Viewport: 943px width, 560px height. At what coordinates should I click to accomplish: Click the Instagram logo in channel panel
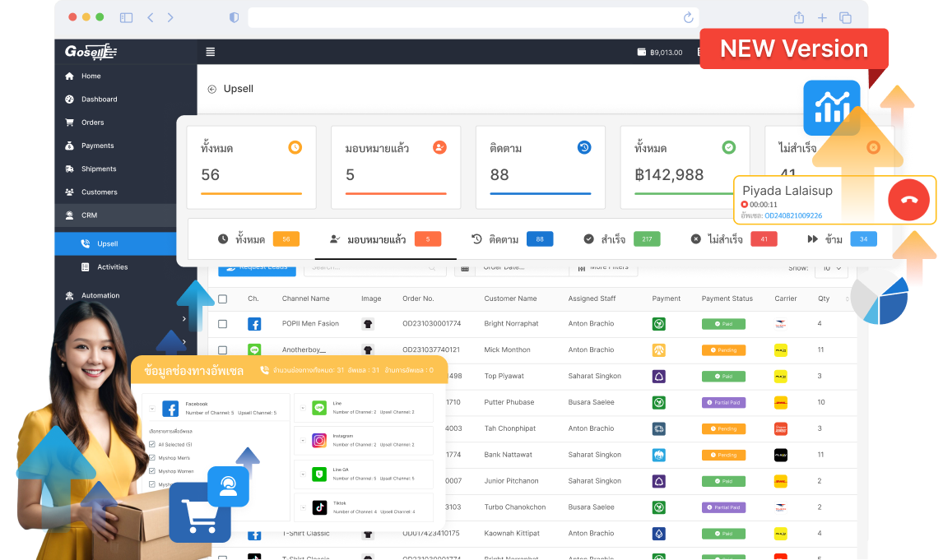(319, 441)
